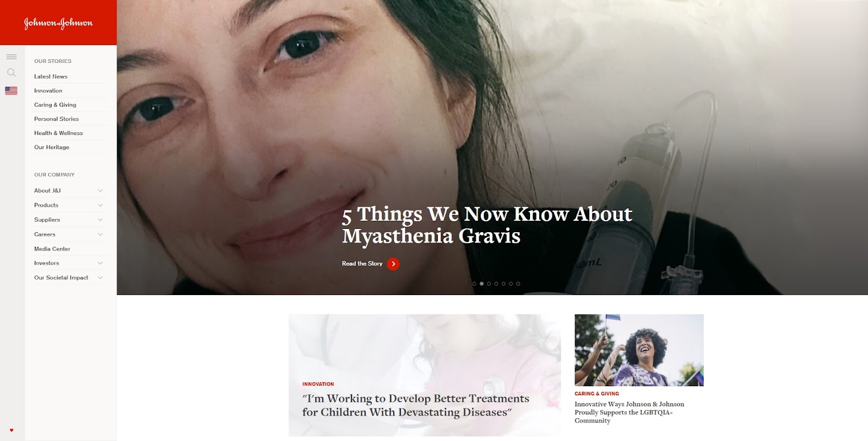868x441 pixels.
Task: Click the small red heart icon
Action: click(x=11, y=430)
